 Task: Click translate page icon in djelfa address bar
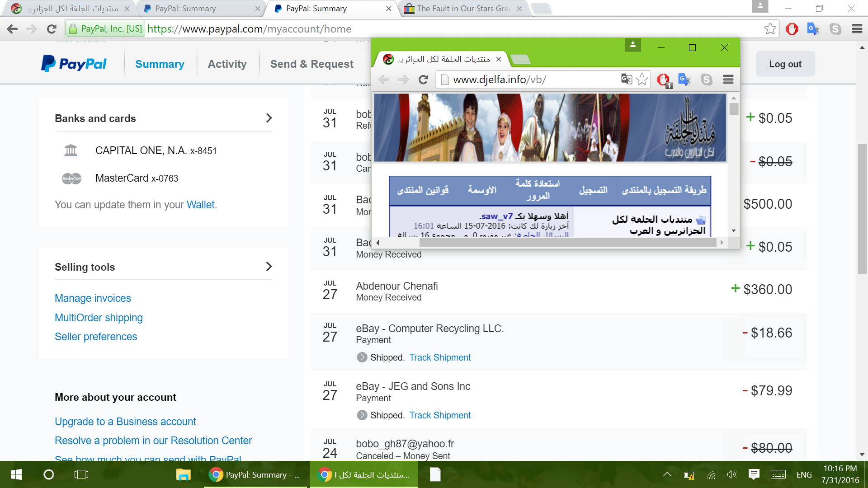point(627,79)
